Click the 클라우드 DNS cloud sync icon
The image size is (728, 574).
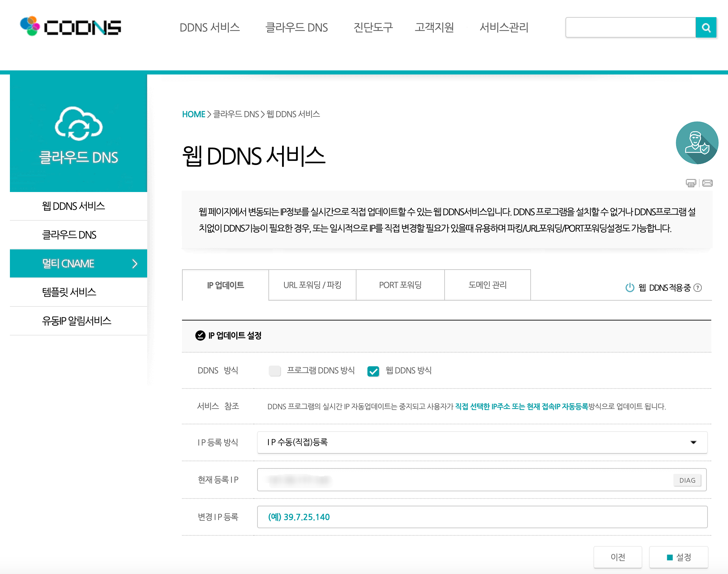(x=79, y=124)
